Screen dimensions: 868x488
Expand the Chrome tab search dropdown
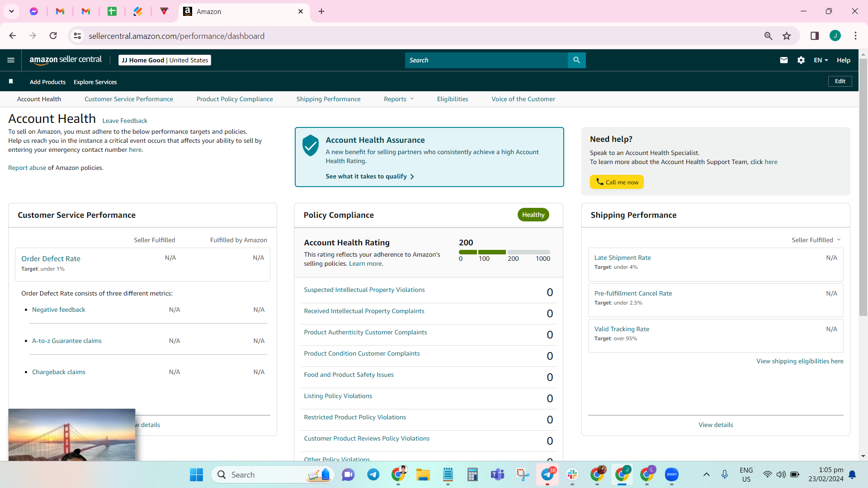click(x=11, y=11)
